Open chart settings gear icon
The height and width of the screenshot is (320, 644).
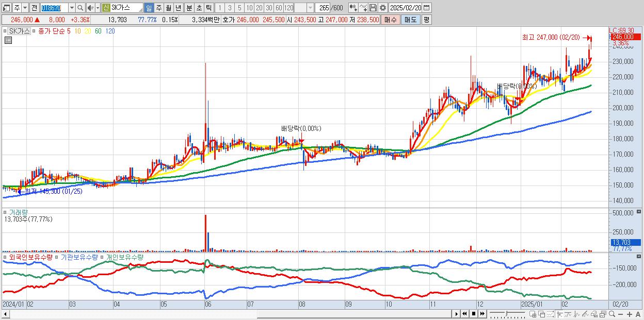[x=382, y=8]
